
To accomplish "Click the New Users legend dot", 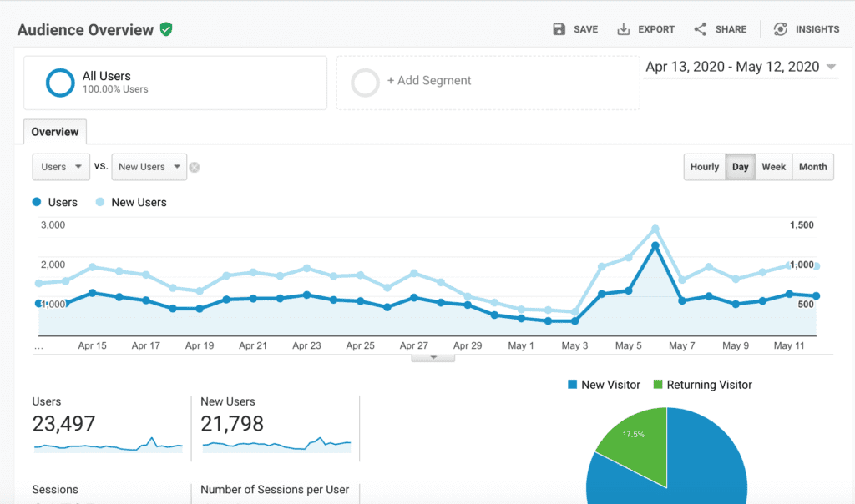I will (x=100, y=202).
